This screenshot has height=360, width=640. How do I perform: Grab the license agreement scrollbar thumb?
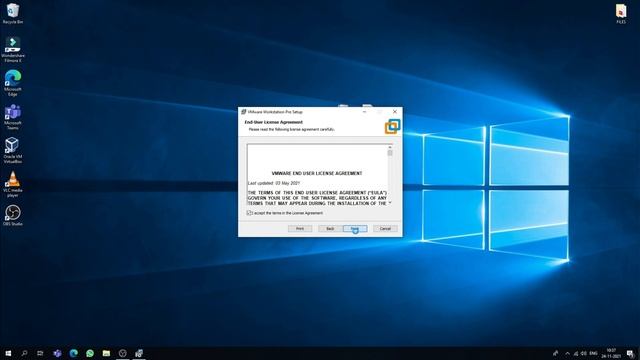[390, 153]
